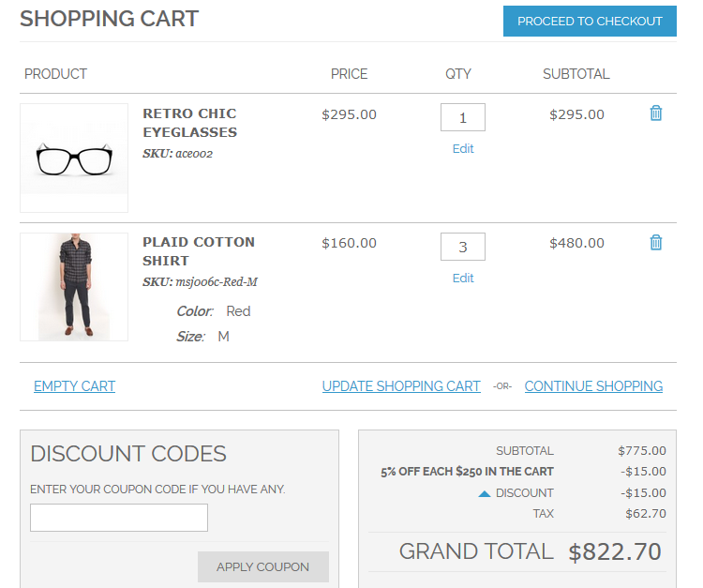Edit the Retro Chic Eyeglasses item
This screenshot has height=588, width=703.
463,149
